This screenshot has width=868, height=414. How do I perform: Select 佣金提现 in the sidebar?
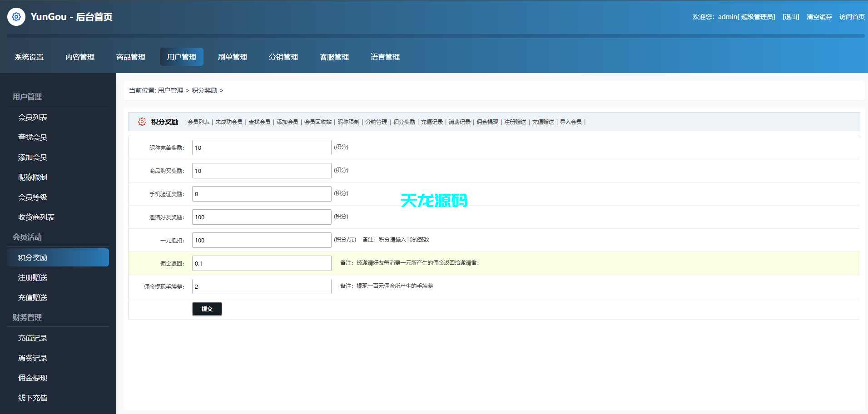[x=32, y=378]
